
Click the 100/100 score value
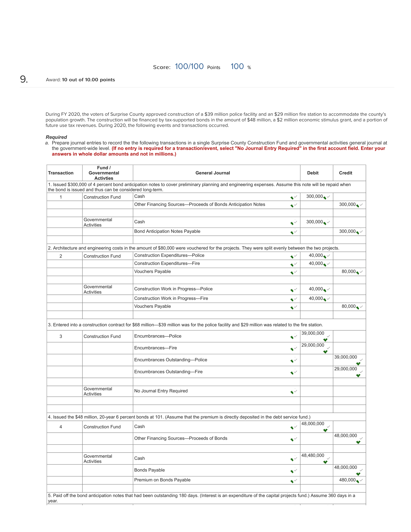(189, 66)
